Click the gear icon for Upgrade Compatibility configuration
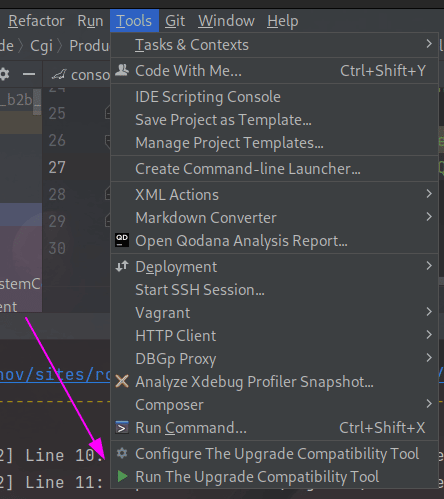 pos(122,453)
